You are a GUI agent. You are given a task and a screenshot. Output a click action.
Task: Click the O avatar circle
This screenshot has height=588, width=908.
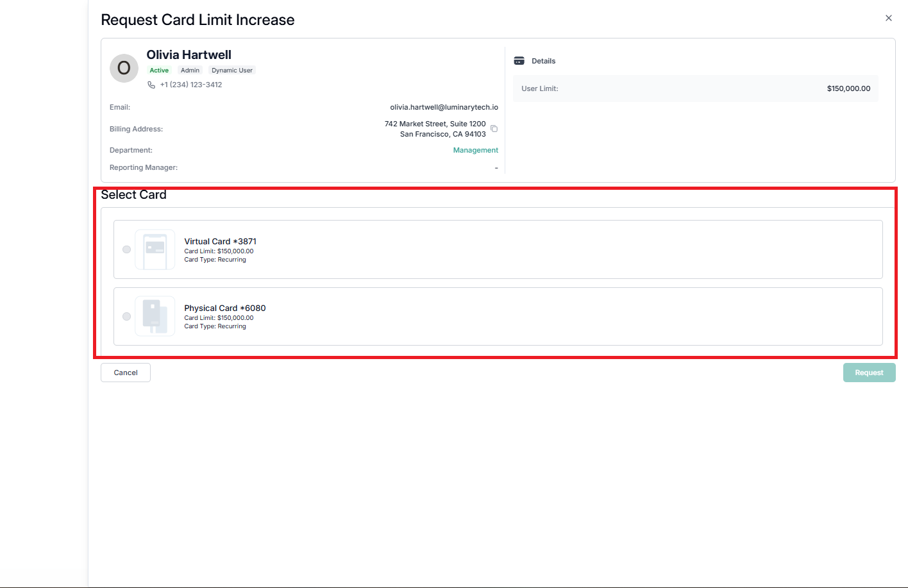coord(124,68)
